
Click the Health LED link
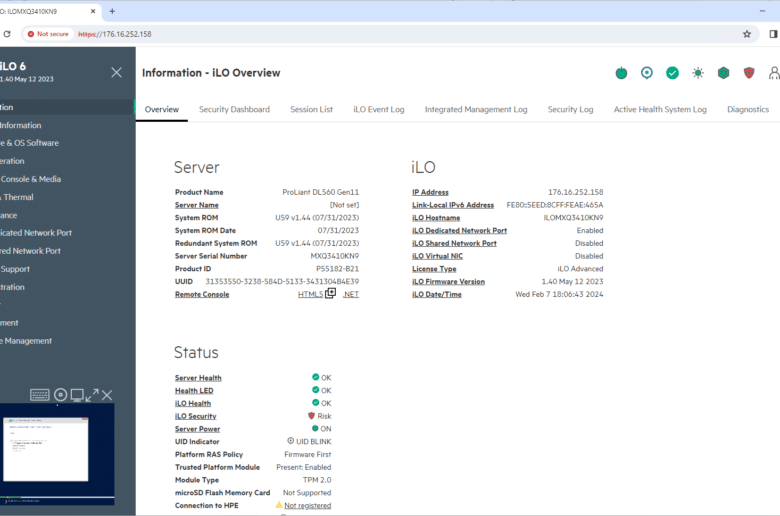point(194,391)
